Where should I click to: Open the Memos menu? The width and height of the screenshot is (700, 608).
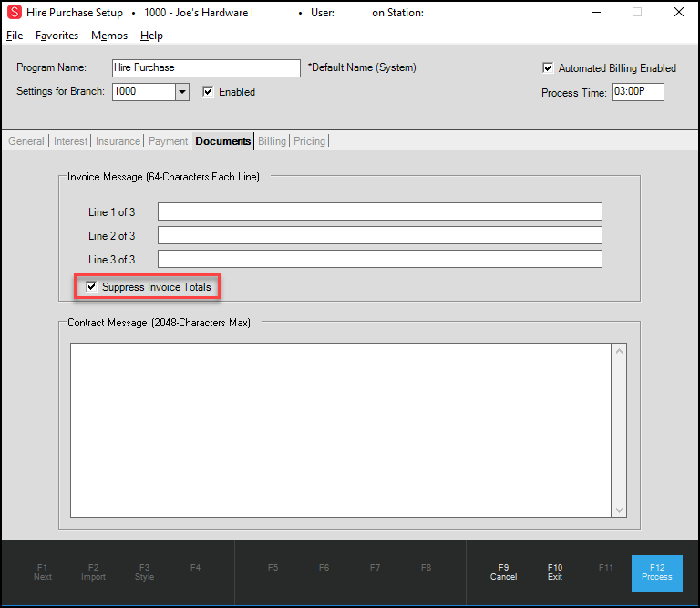pyautogui.click(x=109, y=36)
